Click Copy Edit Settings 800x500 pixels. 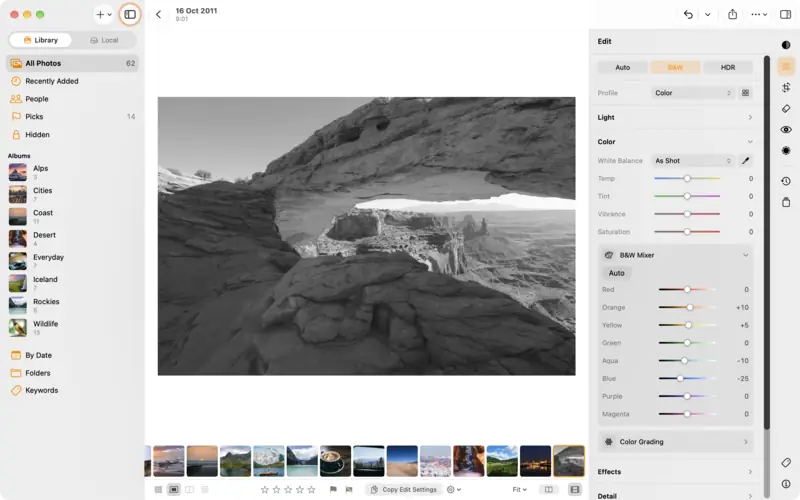click(x=404, y=490)
